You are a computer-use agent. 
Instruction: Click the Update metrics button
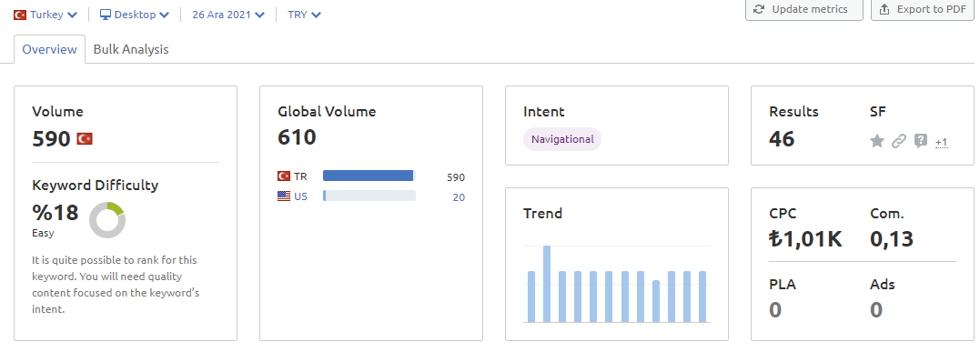[x=803, y=9]
